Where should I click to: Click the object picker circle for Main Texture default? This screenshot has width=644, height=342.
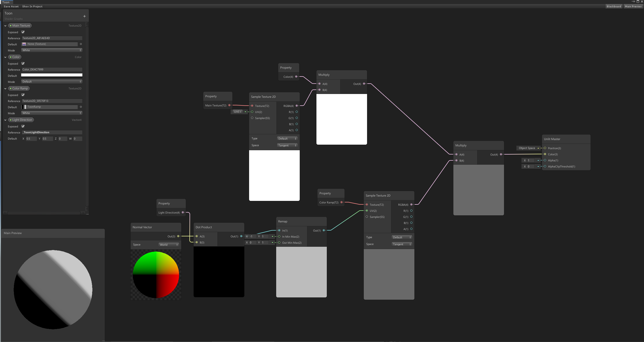pyautogui.click(x=81, y=44)
